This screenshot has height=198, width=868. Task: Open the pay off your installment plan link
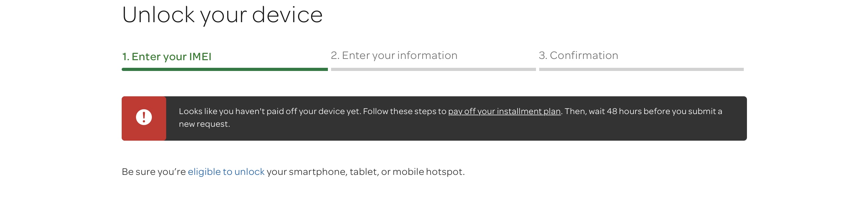pos(504,111)
